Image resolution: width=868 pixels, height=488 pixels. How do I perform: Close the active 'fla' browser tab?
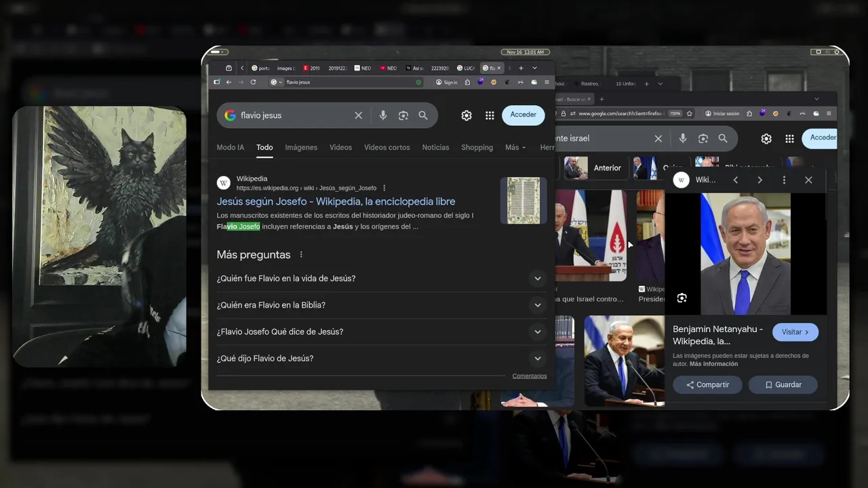click(x=500, y=68)
